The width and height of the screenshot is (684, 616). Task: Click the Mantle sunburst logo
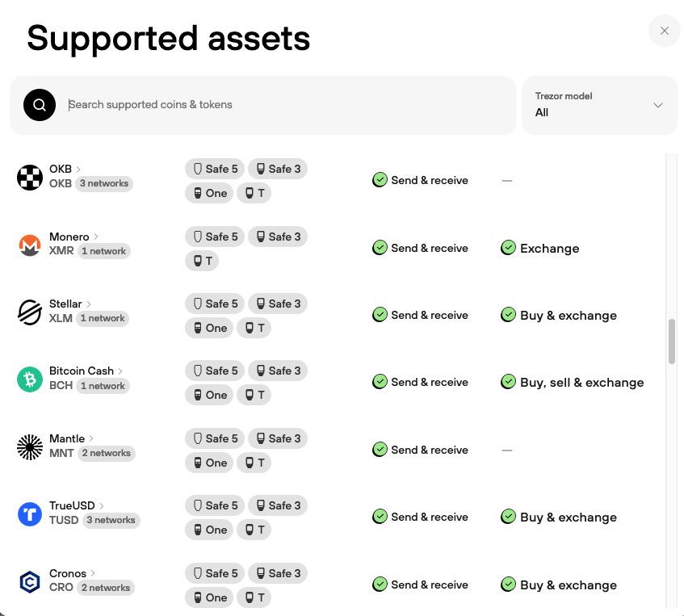pos(30,446)
